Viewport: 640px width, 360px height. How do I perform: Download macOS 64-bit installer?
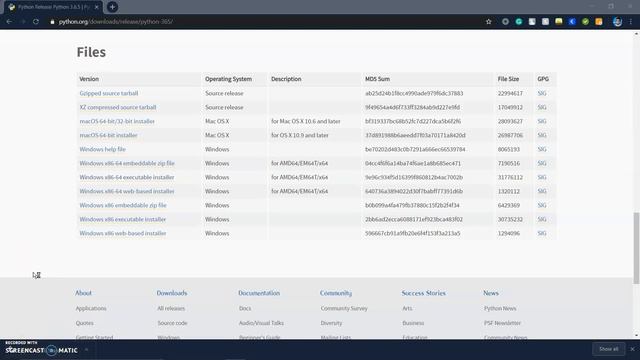108,135
